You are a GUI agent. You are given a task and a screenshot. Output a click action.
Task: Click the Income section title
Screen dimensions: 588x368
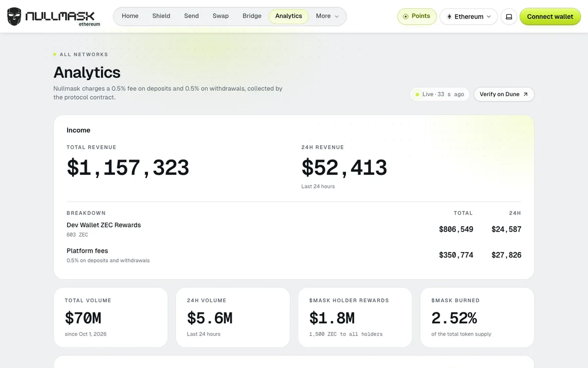click(x=78, y=130)
